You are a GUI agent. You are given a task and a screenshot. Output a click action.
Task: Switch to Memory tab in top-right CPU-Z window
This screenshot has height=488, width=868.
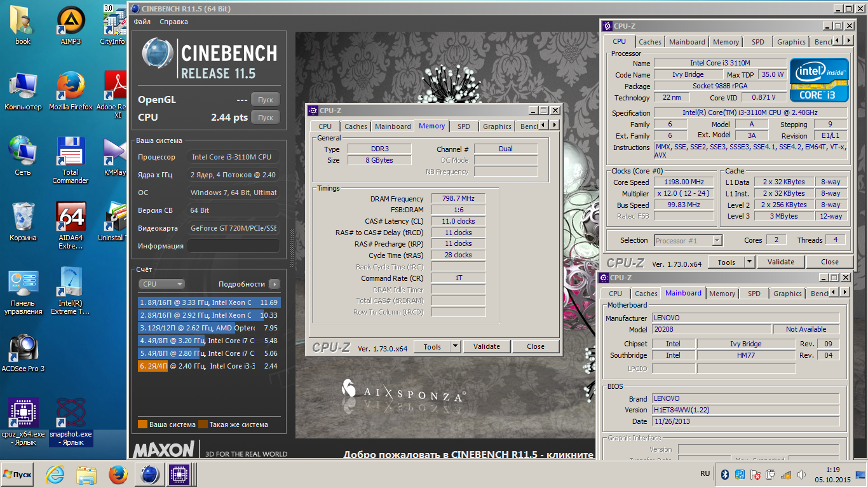click(726, 42)
